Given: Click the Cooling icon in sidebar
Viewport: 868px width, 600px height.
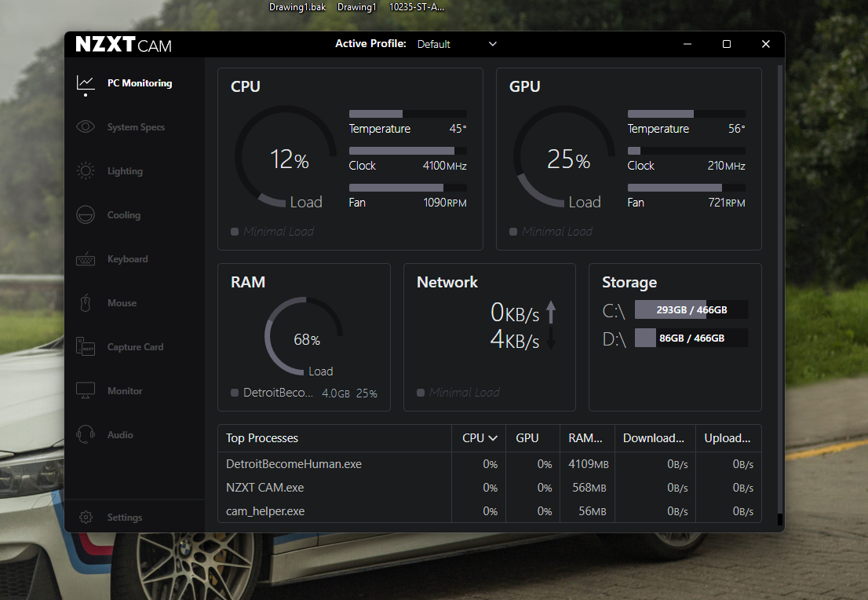Looking at the screenshot, I should click(86, 215).
